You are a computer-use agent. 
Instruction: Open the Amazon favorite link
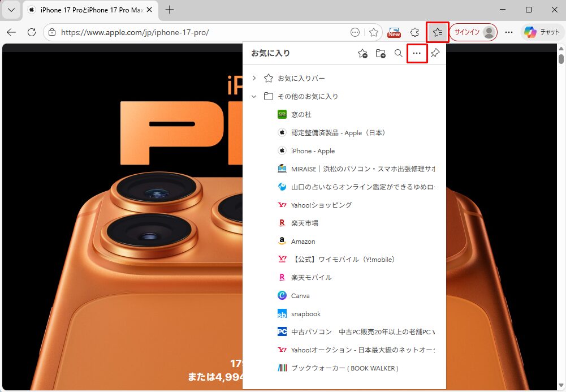click(303, 242)
